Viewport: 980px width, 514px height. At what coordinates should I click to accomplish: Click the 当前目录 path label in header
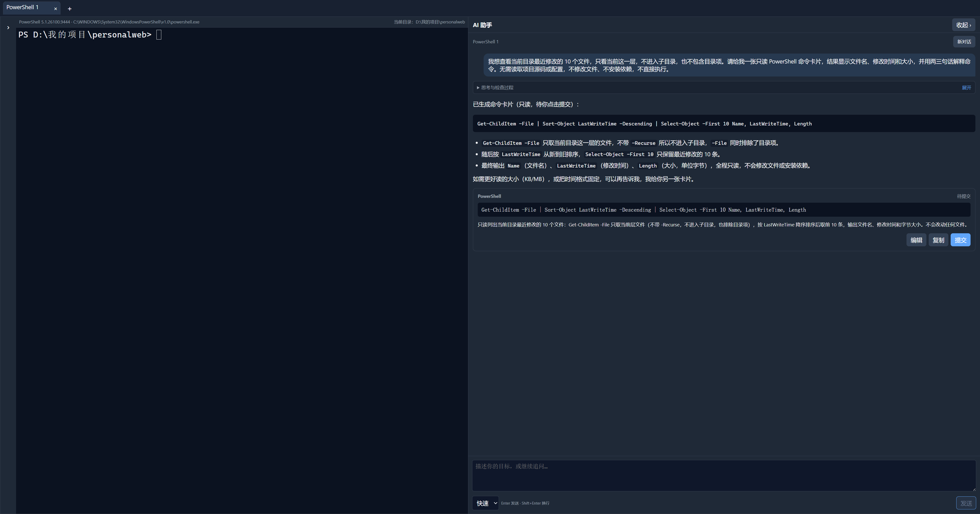[429, 22]
